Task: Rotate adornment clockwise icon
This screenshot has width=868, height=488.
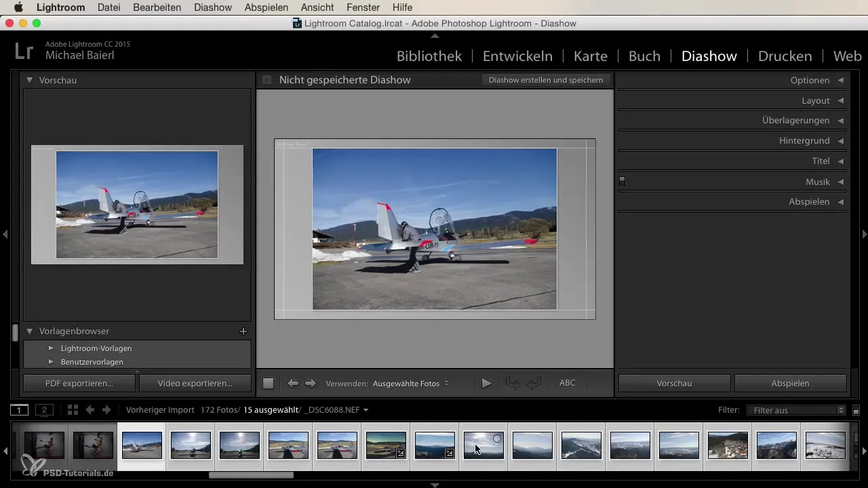Action: coord(534,383)
